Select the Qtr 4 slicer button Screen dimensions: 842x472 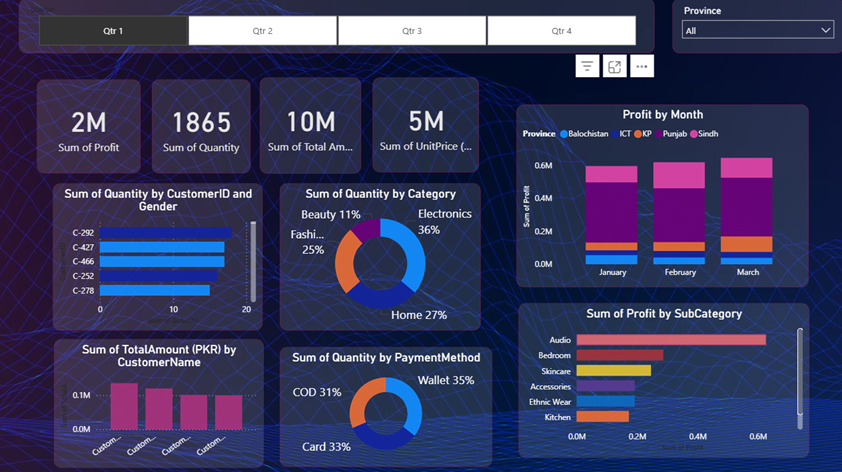561,31
